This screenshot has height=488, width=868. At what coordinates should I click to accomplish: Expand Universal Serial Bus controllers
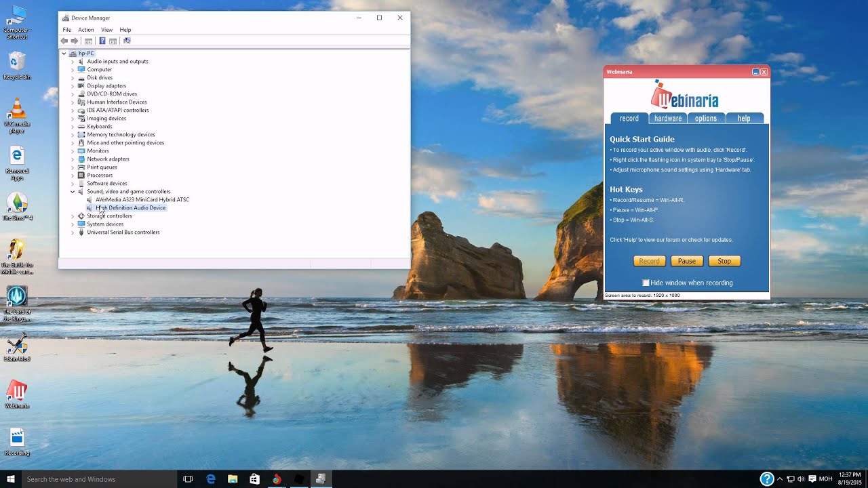point(73,232)
